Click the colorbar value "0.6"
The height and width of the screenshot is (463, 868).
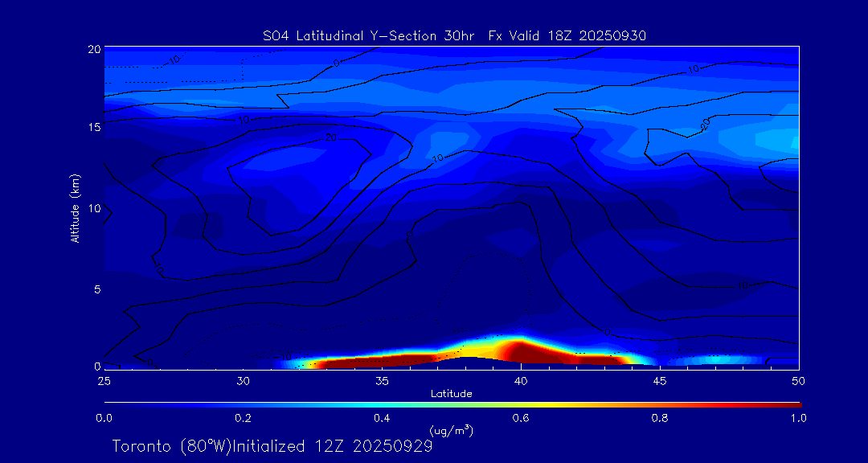pyautogui.click(x=521, y=418)
